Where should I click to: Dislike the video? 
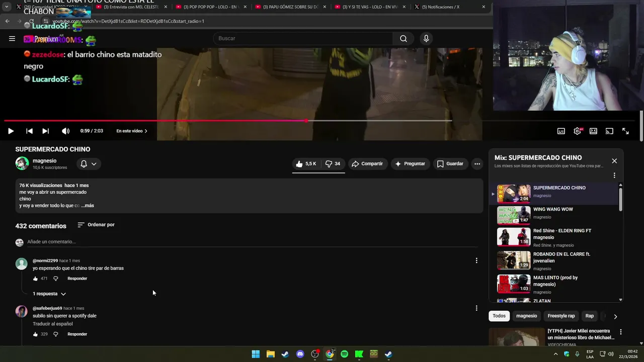333,164
